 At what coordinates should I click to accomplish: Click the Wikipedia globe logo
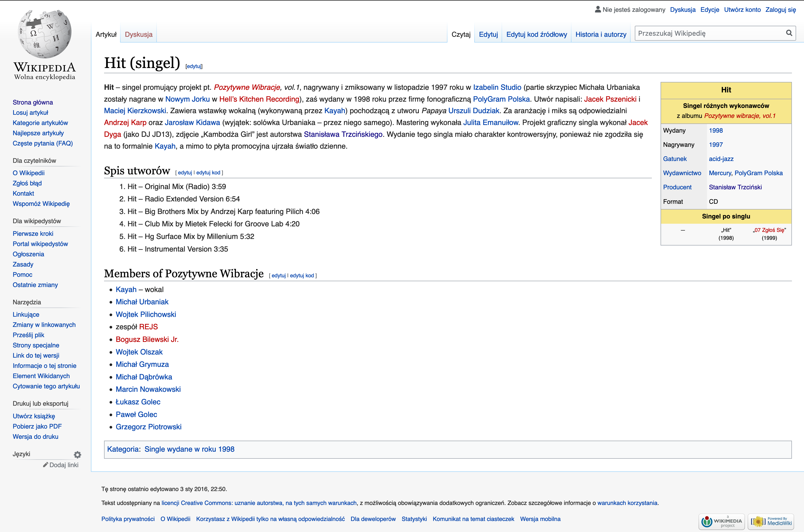(44, 34)
